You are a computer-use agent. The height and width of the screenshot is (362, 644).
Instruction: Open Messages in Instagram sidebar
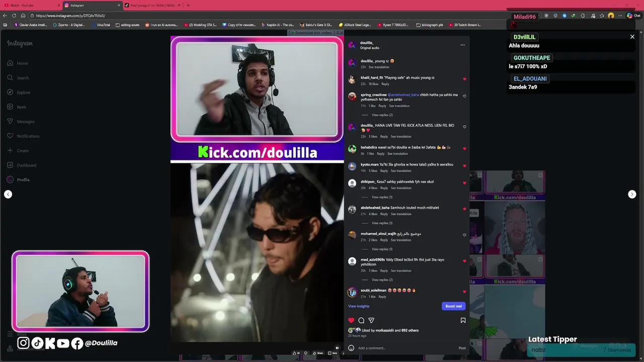pyautogui.click(x=21, y=122)
